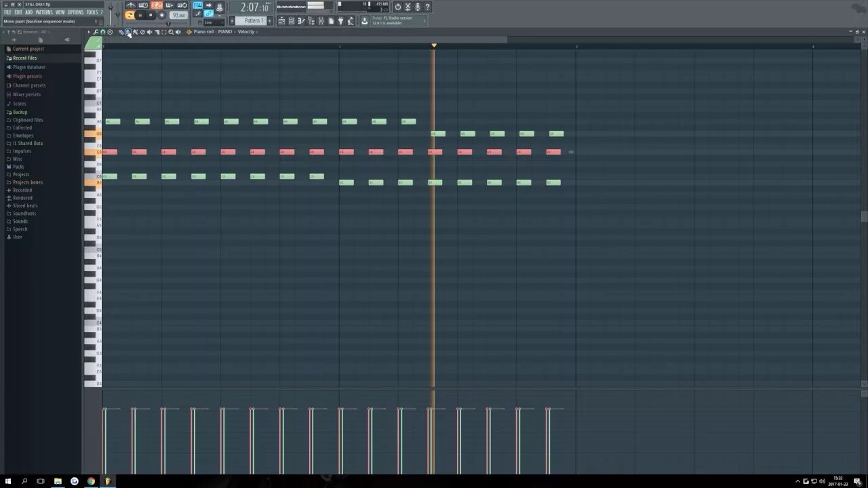This screenshot has width=868, height=488.
Task: Select the Slice tool
Action: [x=157, y=32]
